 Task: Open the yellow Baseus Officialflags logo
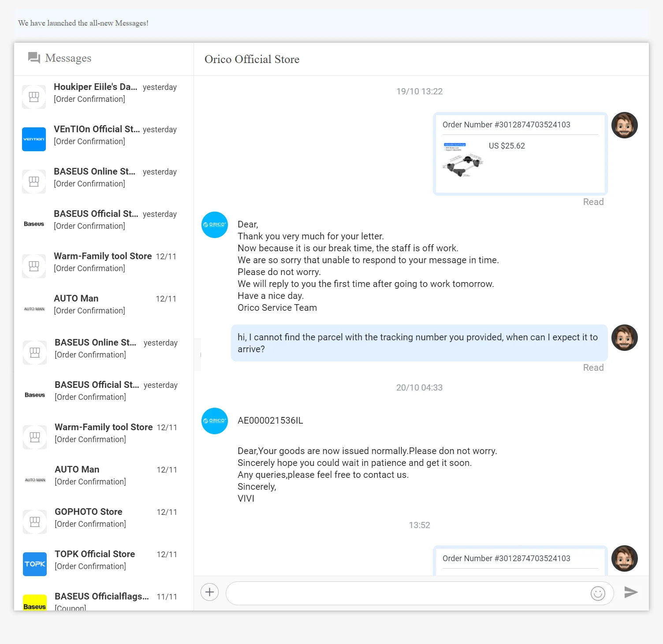click(x=35, y=603)
